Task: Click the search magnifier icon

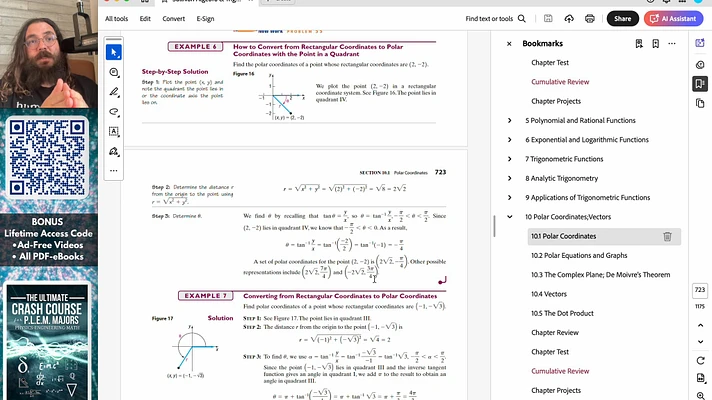Action: 522,19
